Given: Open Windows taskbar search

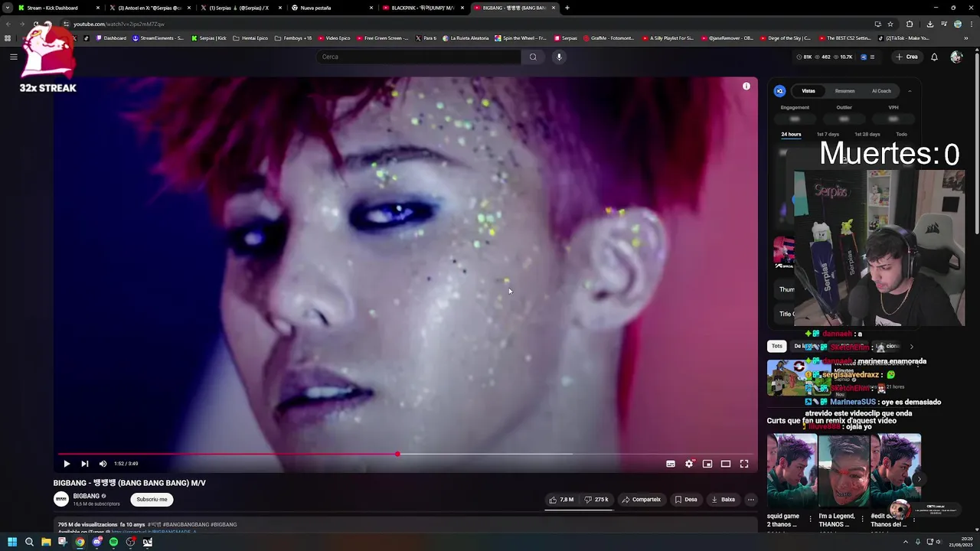Looking at the screenshot, I should coord(29,542).
